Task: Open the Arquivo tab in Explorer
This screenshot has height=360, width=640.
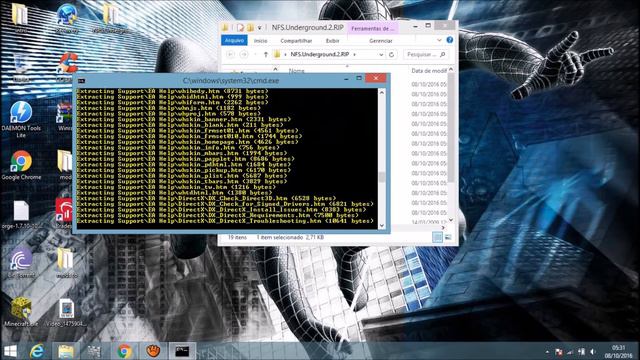Action: click(234, 40)
